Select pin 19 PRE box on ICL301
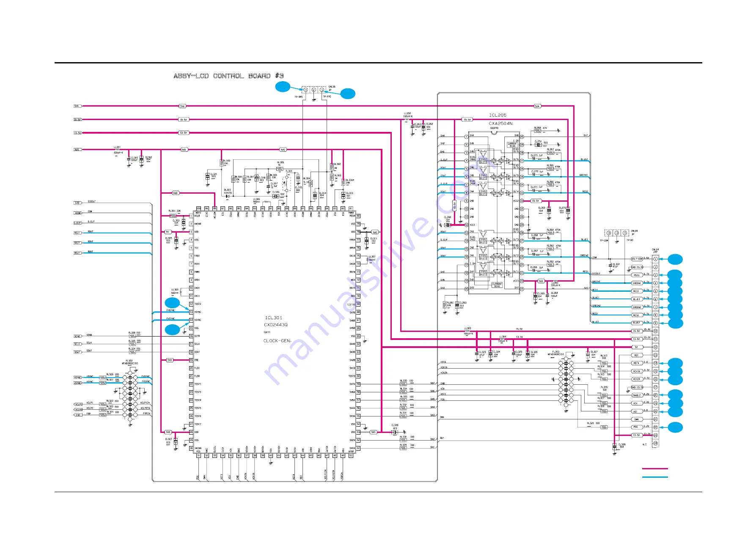The height and width of the screenshot is (534, 756). pos(191,360)
